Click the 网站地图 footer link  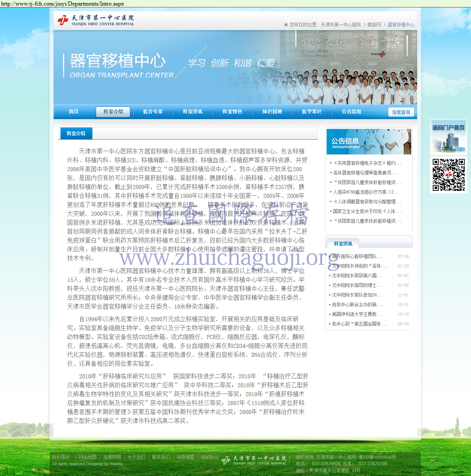(x=87, y=457)
